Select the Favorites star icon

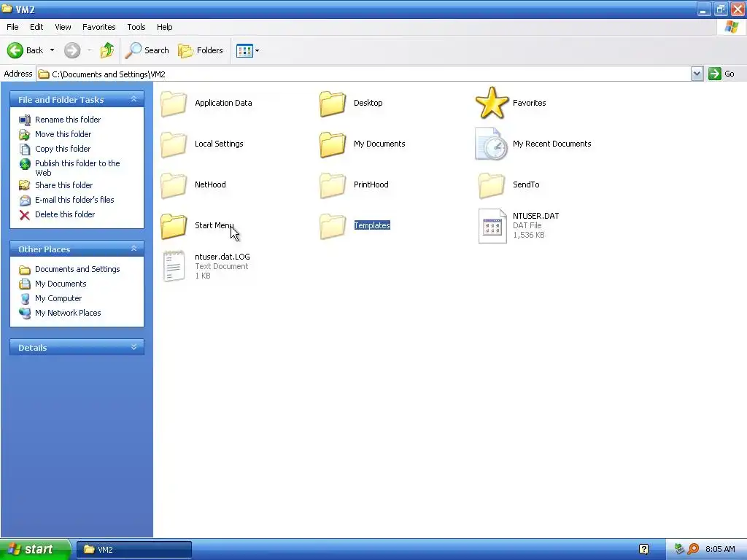[492, 103]
